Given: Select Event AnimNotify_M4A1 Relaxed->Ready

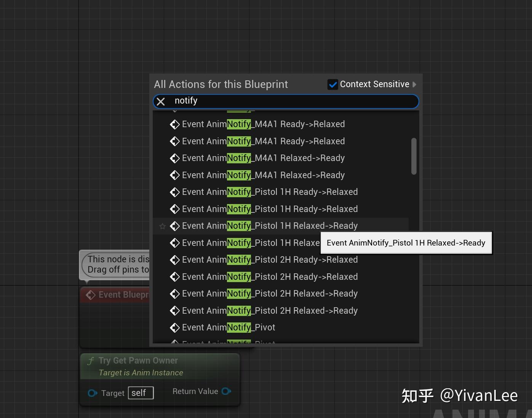Looking at the screenshot, I should (263, 158).
